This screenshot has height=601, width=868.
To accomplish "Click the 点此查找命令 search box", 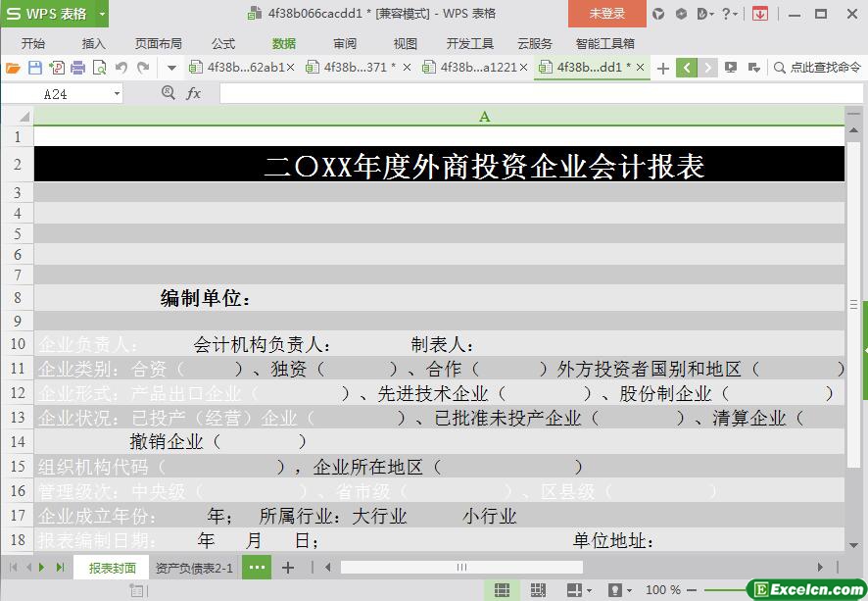I will (x=817, y=68).
